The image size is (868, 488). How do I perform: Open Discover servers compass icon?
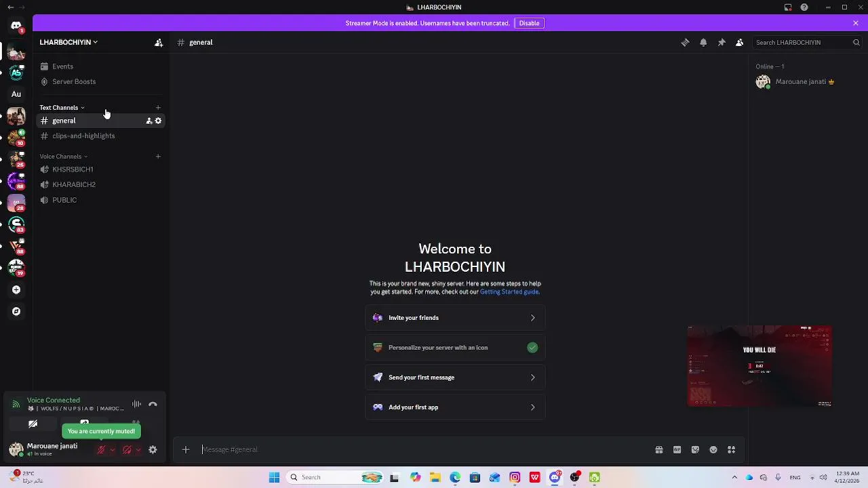pos(16,312)
